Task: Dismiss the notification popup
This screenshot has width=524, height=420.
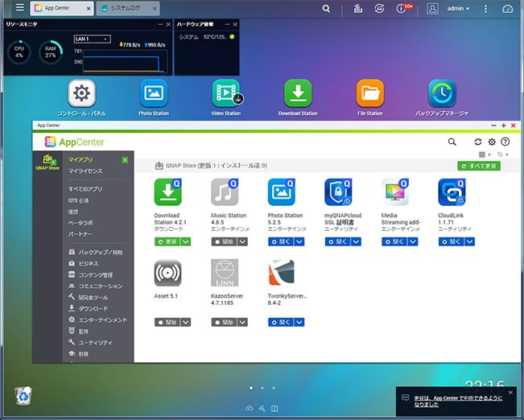Action: pos(510,393)
